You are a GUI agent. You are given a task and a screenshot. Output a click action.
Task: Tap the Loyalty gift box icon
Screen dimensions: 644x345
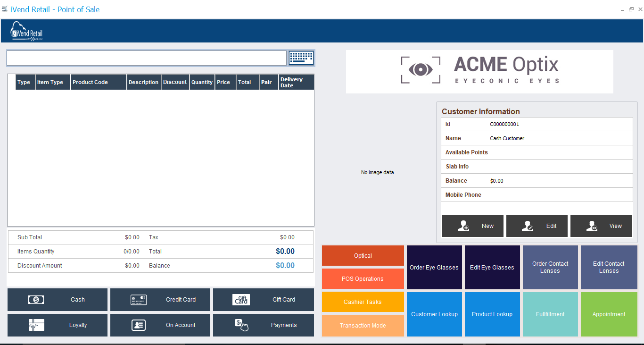click(x=36, y=325)
